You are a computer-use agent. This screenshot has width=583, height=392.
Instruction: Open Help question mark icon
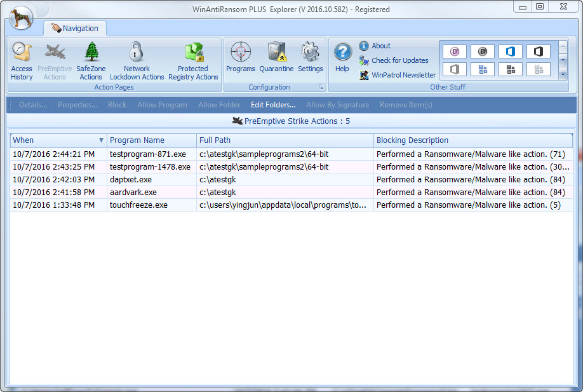(342, 51)
